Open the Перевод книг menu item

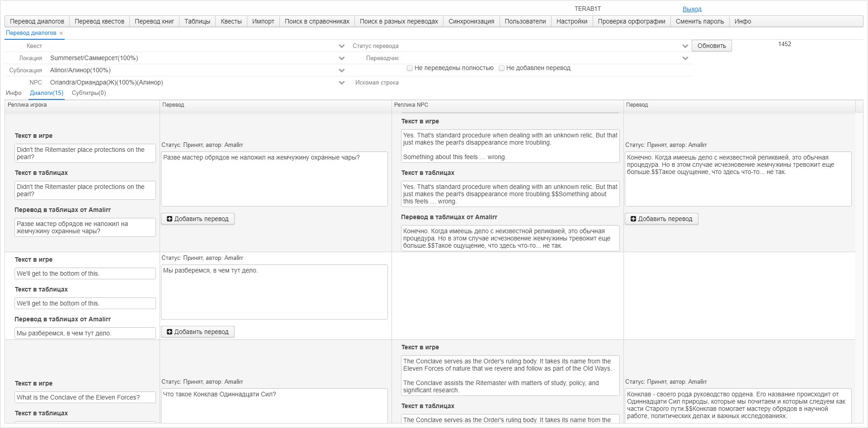pyautogui.click(x=154, y=21)
